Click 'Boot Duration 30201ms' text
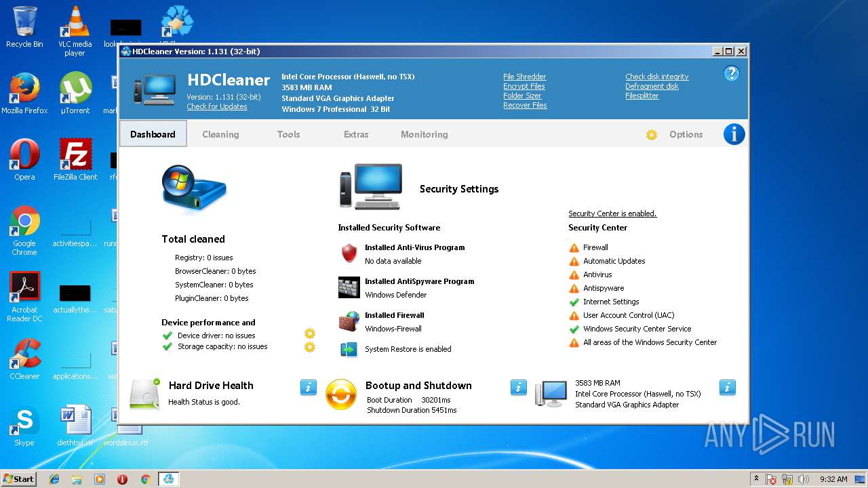Viewport: 868px width, 488px height. click(409, 400)
